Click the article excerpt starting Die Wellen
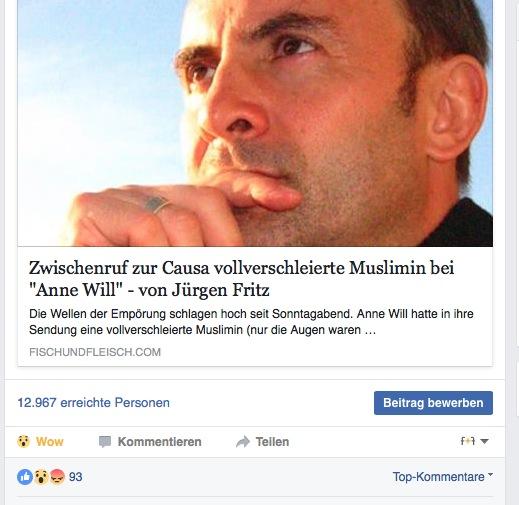 251,322
